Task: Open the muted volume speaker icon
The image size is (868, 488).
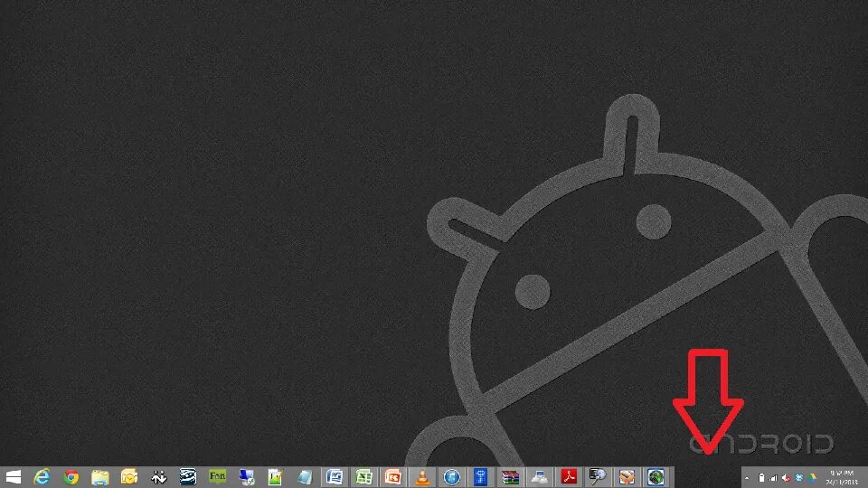Action: [786, 477]
